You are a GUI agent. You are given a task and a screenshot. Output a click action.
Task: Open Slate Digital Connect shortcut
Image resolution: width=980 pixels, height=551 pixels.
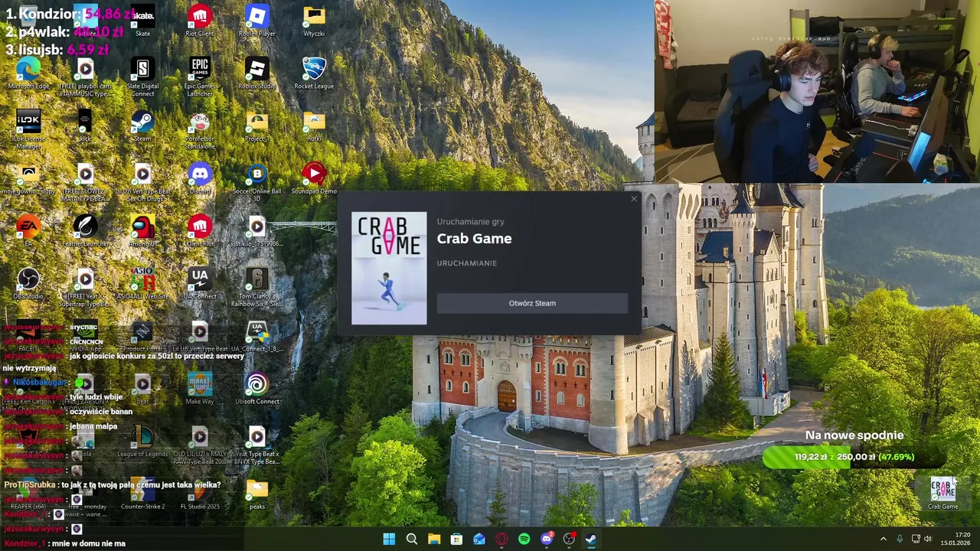(142, 77)
